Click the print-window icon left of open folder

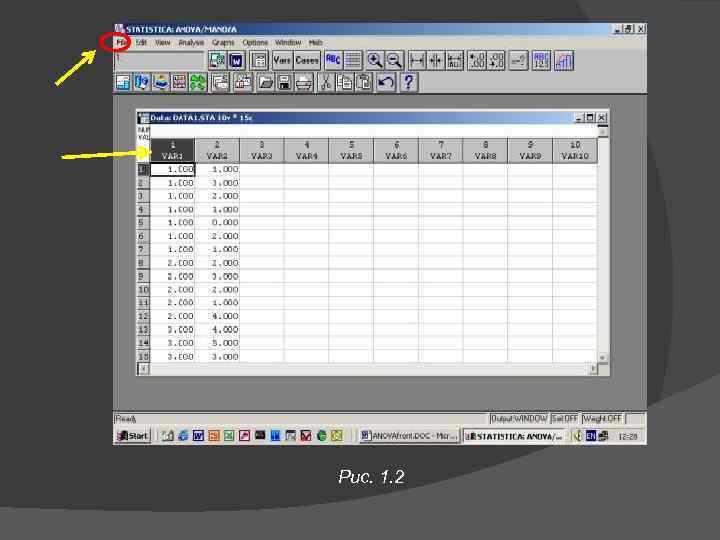[243, 83]
